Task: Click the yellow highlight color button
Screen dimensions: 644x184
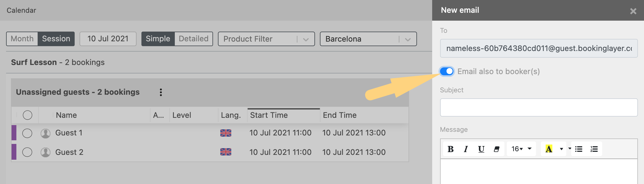Action: tap(549, 149)
